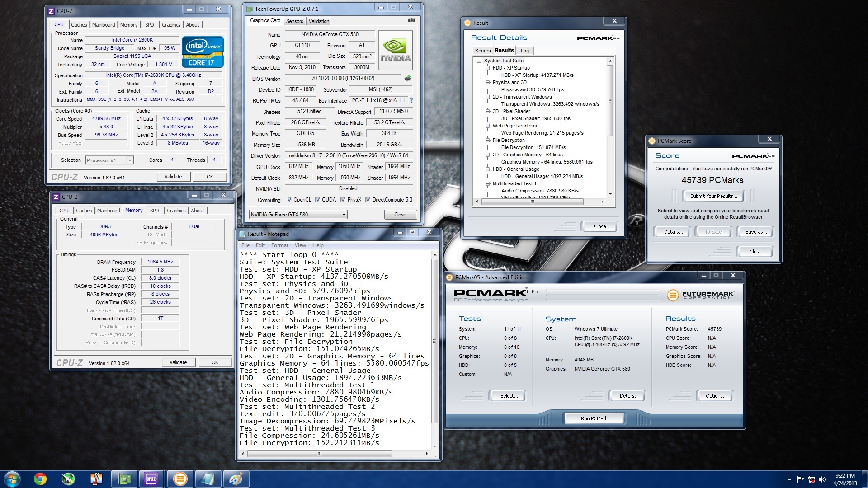The image size is (868, 488).
Task: Collapse the Physics and 3D node
Action: pos(487,82)
